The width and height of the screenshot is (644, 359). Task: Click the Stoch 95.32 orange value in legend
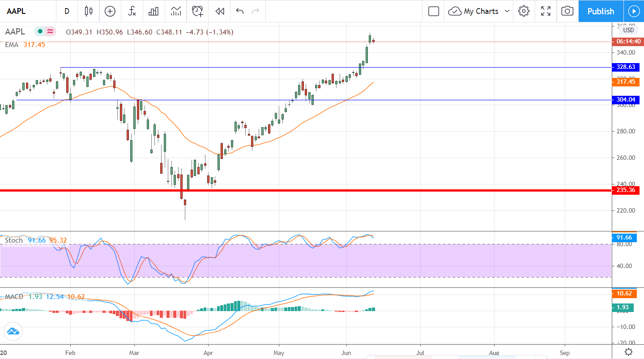58,240
